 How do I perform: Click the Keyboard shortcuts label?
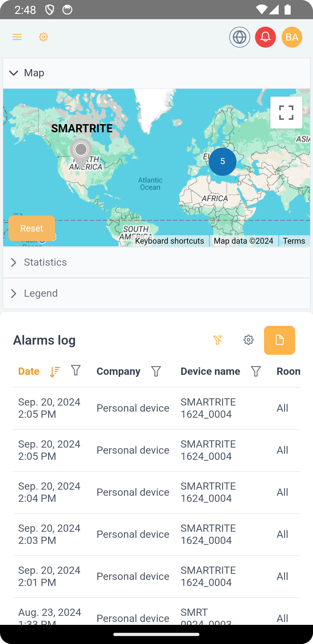[170, 241]
